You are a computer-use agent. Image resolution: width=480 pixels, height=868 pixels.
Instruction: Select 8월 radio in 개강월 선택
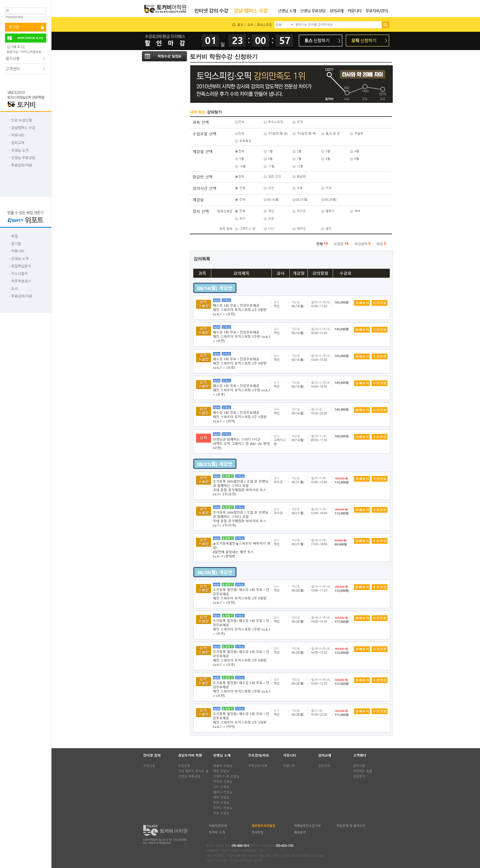(322, 159)
